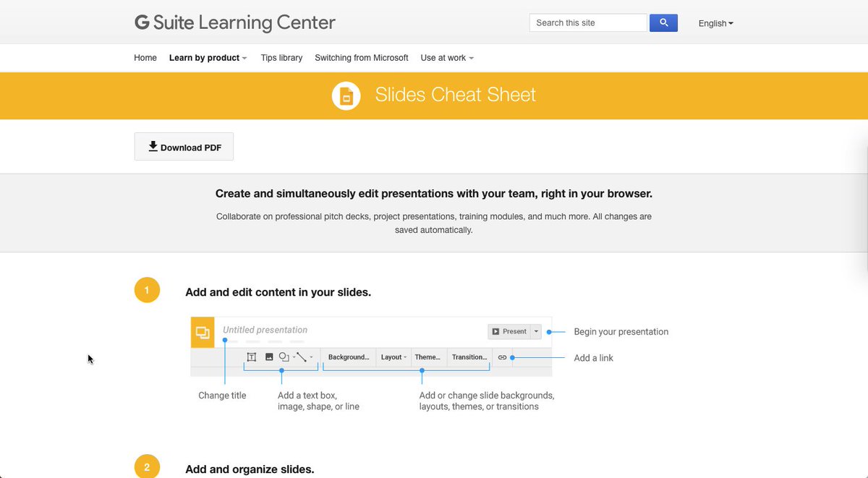The image size is (868, 478).
Task: Click the link icon in toolbar illustration
Action: (x=503, y=357)
